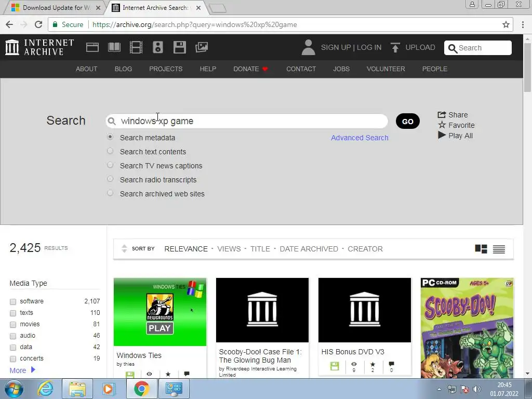Sort results by VIEWS

229,249
